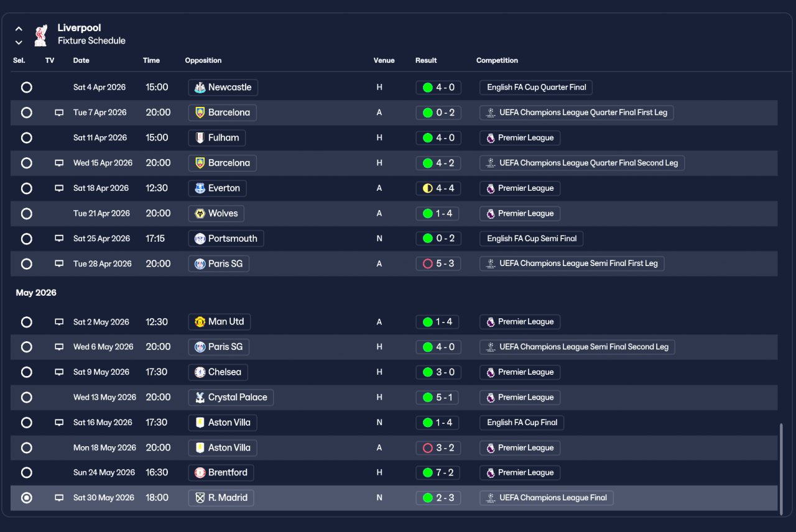Click the Fulham club crest
Screen dimensions: 796x532
coord(200,138)
